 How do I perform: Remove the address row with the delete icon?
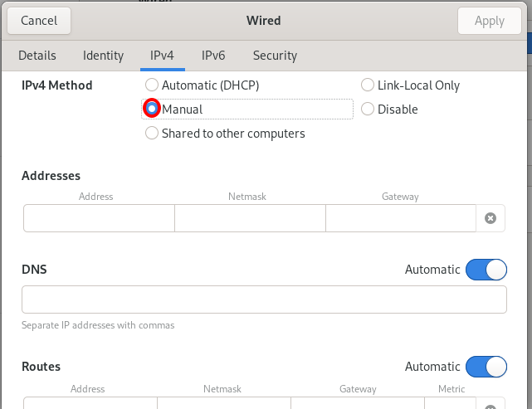pos(491,218)
